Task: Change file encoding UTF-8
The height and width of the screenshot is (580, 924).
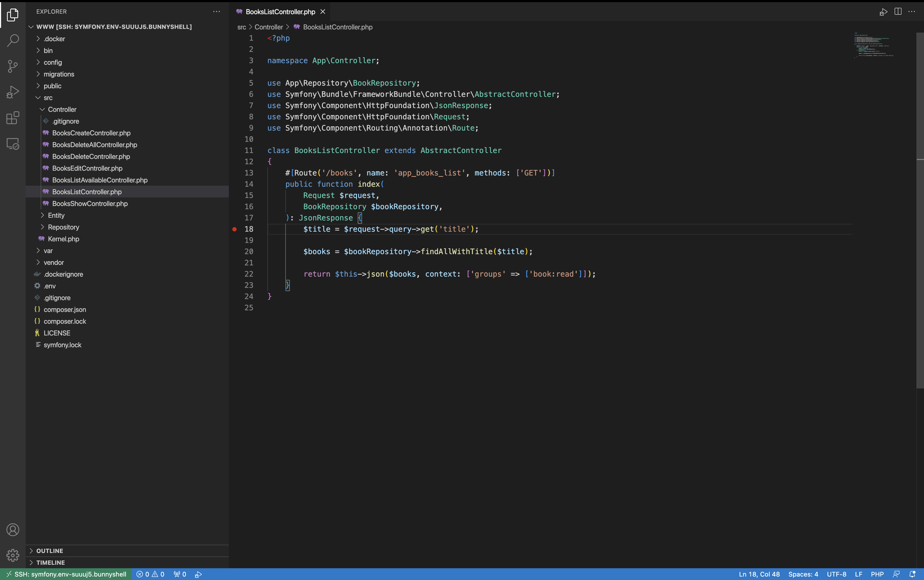Action: (837, 574)
